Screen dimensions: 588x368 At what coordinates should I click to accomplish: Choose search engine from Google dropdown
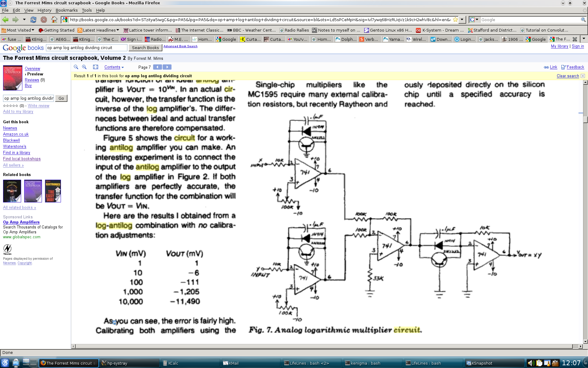pos(474,20)
